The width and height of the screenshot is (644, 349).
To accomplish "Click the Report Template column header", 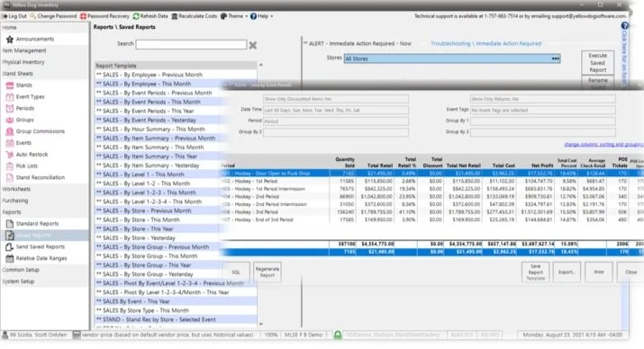I will point(176,66).
